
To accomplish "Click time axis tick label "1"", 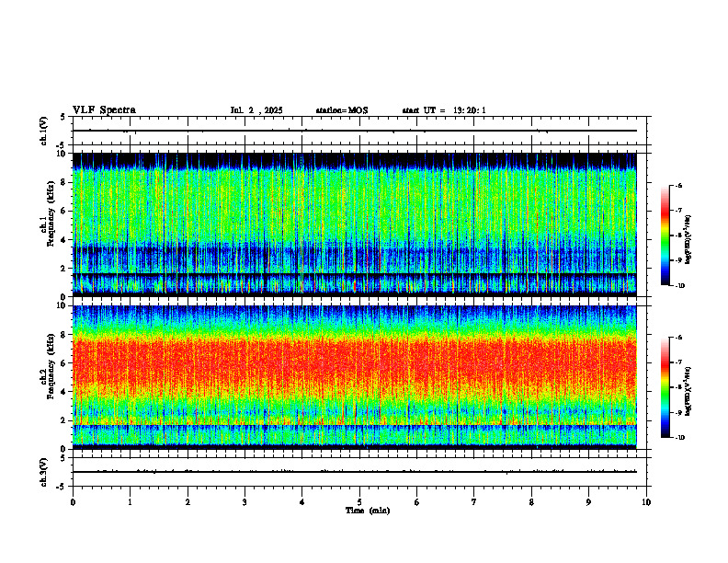I will [130, 502].
